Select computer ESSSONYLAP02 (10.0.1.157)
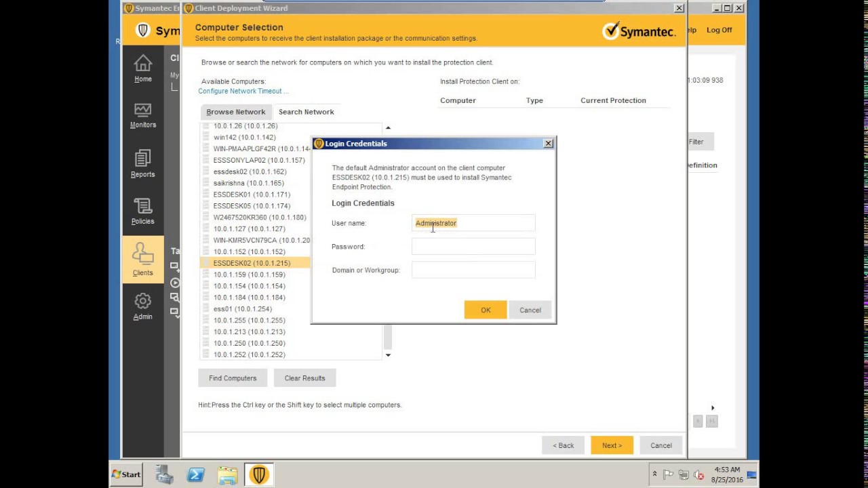The width and height of the screenshot is (868, 488). (x=259, y=160)
